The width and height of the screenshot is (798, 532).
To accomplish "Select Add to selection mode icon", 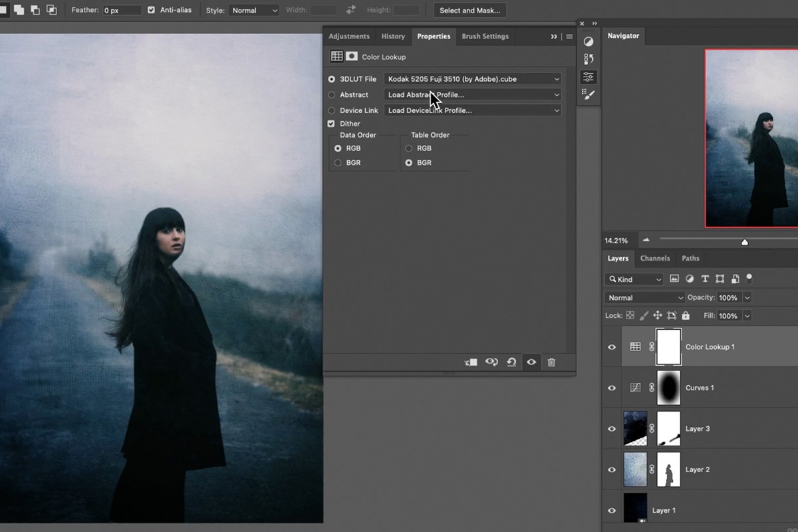I will (x=19, y=10).
